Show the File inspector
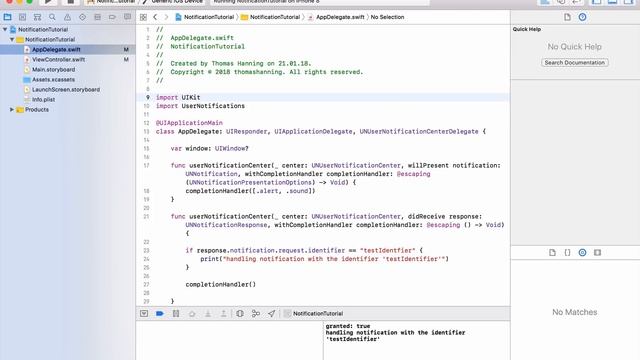This screenshot has height=360, width=640. point(567,17)
